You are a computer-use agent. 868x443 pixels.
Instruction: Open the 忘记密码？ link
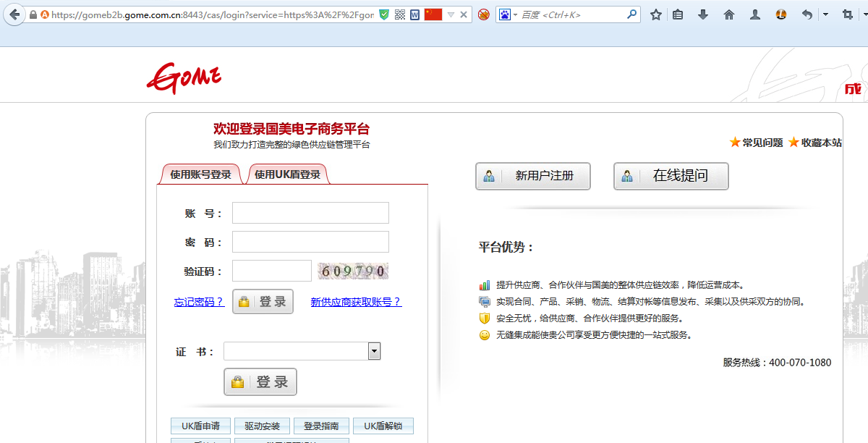[x=199, y=302]
